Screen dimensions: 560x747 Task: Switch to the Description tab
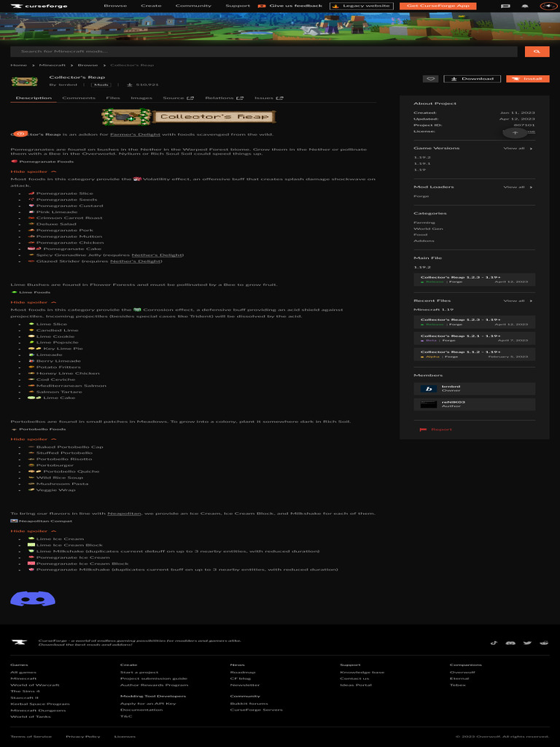[x=34, y=98]
